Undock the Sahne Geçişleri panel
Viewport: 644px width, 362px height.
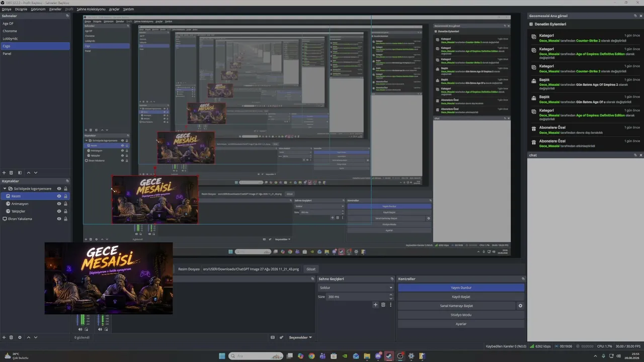coord(392,279)
